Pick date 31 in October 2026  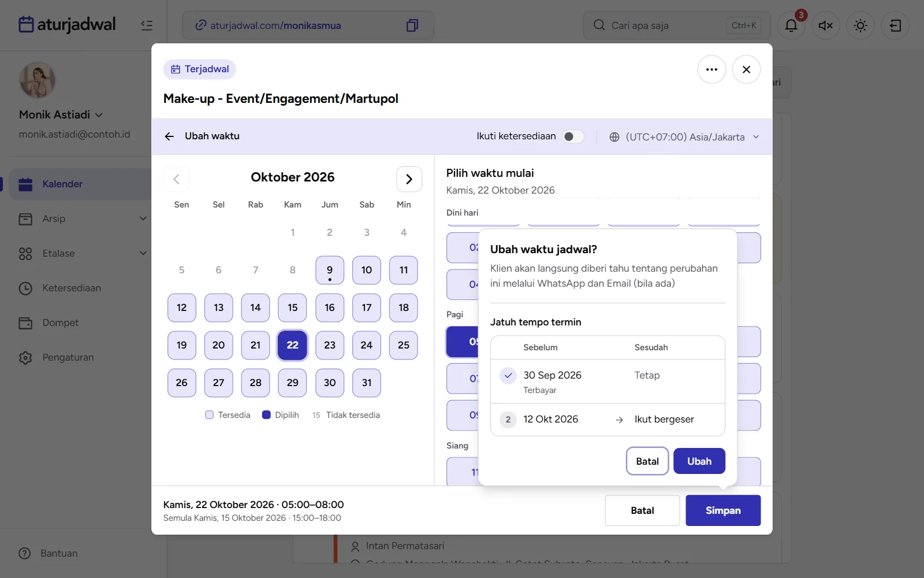click(x=367, y=383)
